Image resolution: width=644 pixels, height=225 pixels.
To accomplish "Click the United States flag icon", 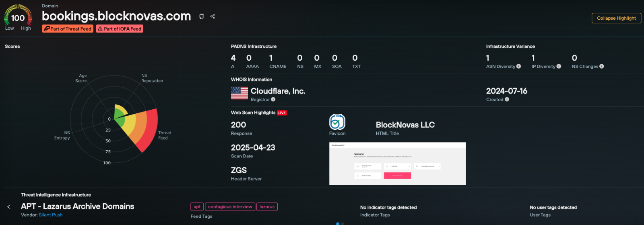I will [239, 93].
